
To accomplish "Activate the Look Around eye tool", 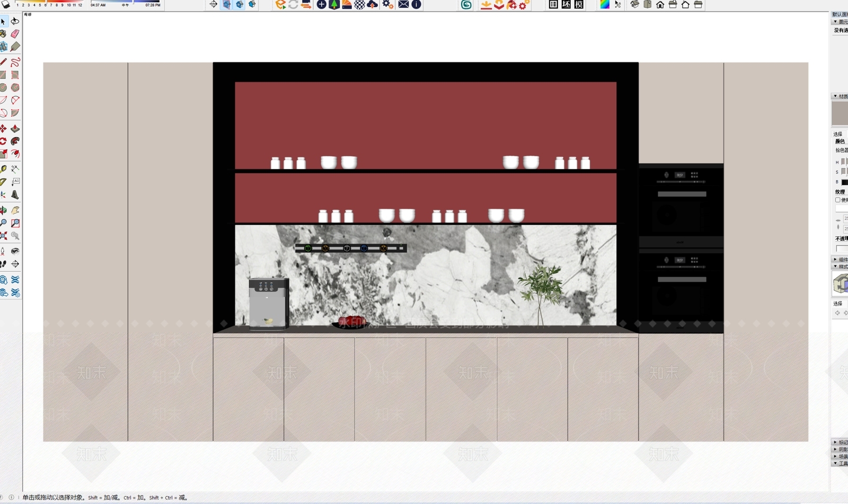I will (15, 251).
